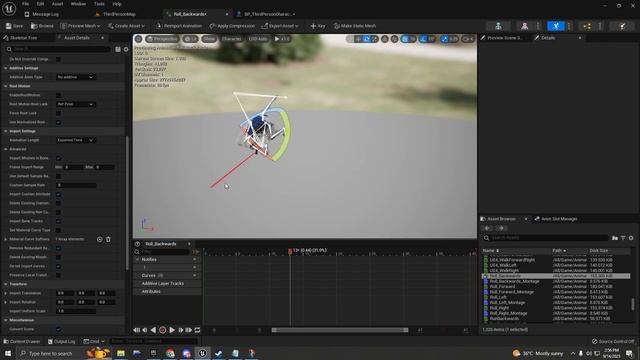Toggle the EnableRootMotion checkbox

[58, 95]
